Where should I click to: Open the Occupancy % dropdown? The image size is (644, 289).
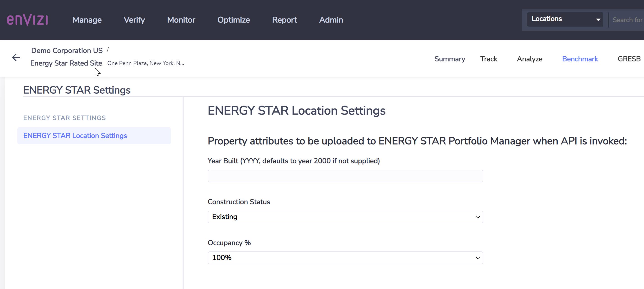pyautogui.click(x=345, y=257)
